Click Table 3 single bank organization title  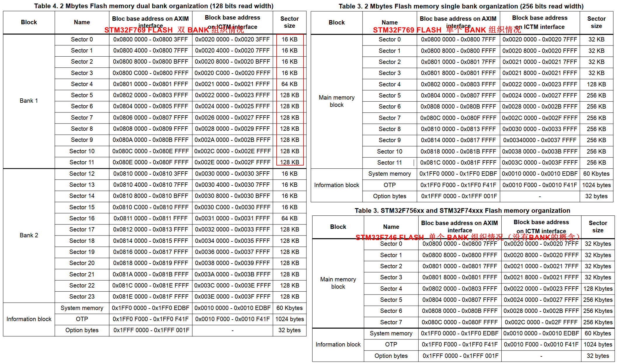[x=461, y=6]
